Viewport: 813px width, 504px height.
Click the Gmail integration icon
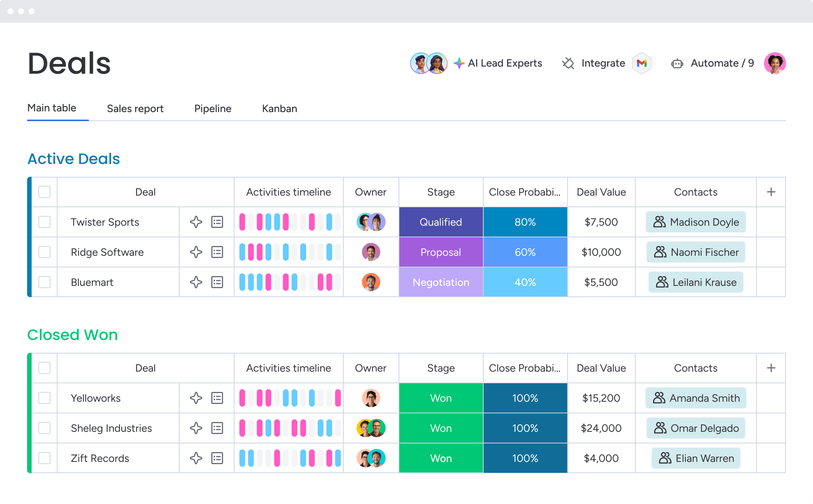[x=642, y=63]
